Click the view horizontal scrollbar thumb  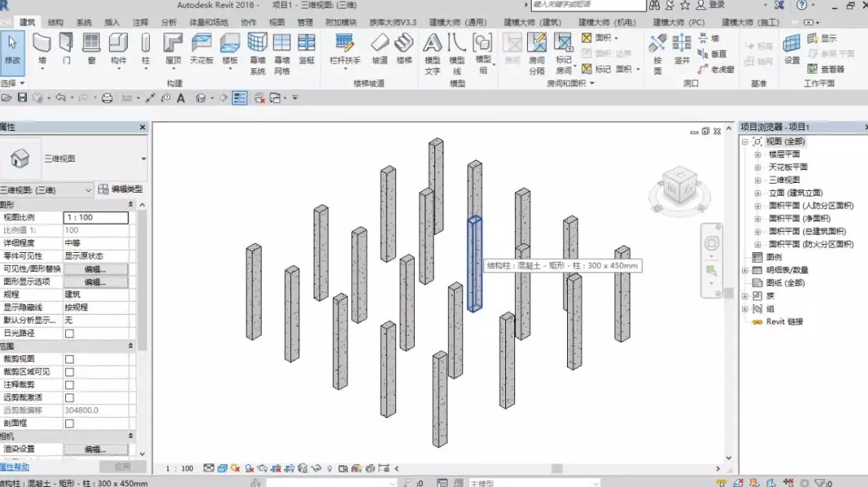pos(557,468)
